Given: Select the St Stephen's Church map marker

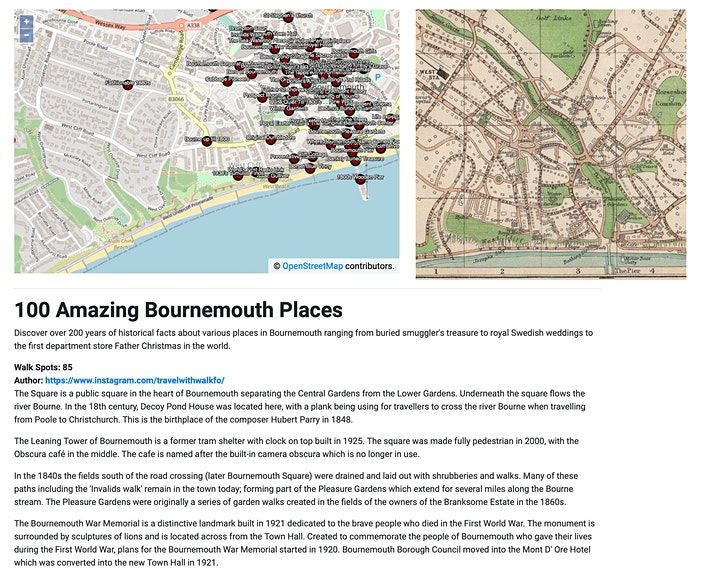Looking at the screenshot, I should coord(287,17).
